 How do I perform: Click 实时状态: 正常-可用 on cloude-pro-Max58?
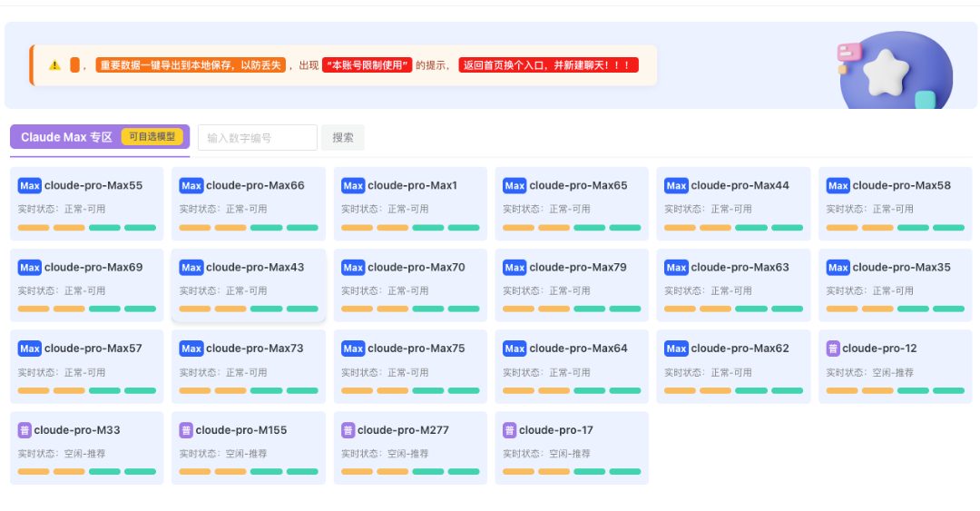click(x=870, y=210)
